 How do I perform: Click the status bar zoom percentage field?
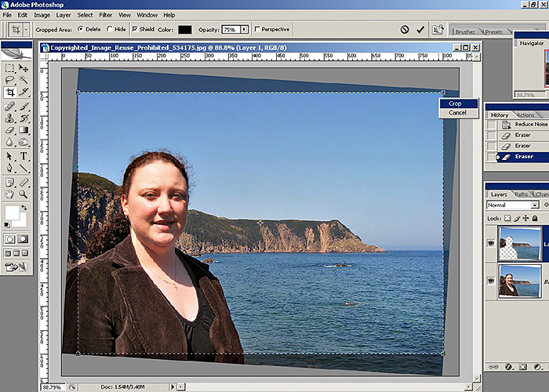pyautogui.click(x=53, y=387)
